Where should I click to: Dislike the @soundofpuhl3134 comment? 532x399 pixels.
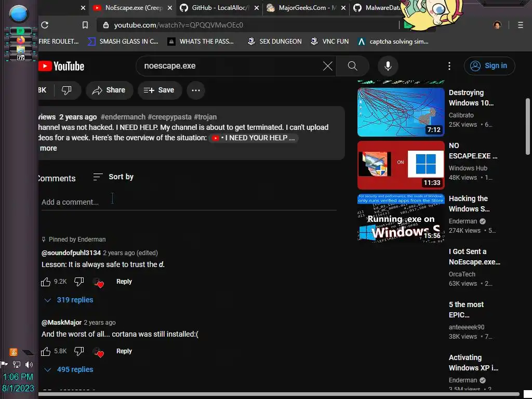click(x=79, y=282)
